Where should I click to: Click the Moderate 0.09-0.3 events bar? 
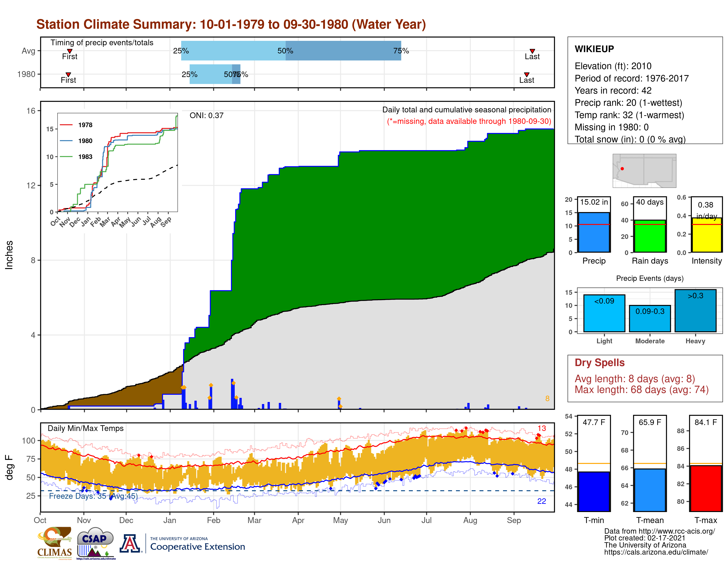(650, 319)
